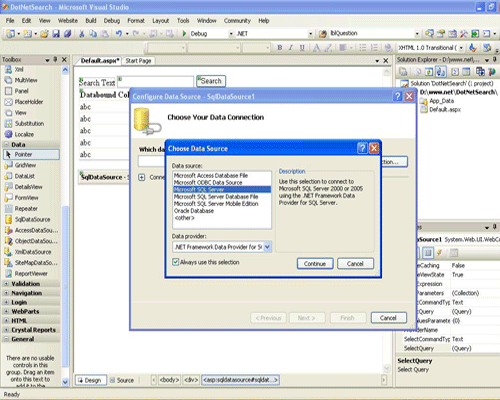Click the Open File toolbar icon

click(x=44, y=34)
